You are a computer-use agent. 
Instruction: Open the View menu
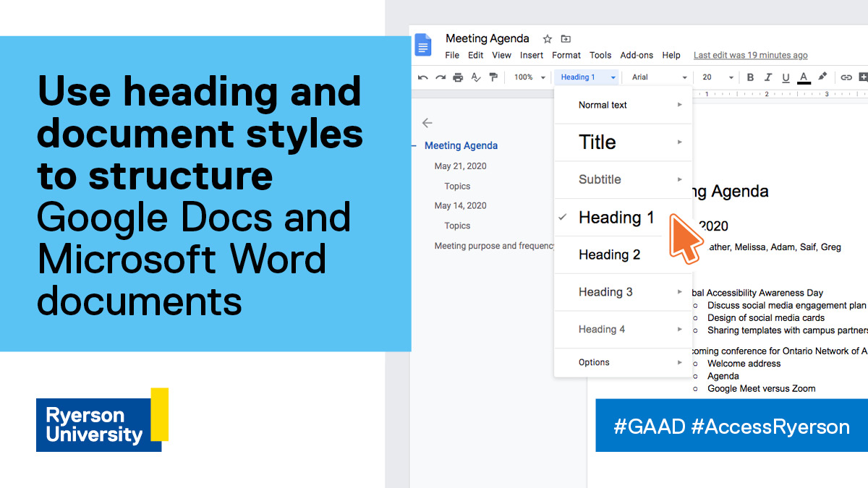click(x=501, y=55)
